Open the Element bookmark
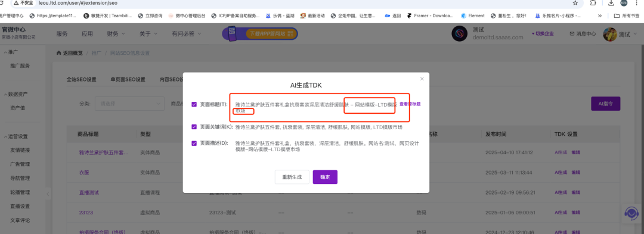This screenshot has width=644, height=234. pos(473,16)
